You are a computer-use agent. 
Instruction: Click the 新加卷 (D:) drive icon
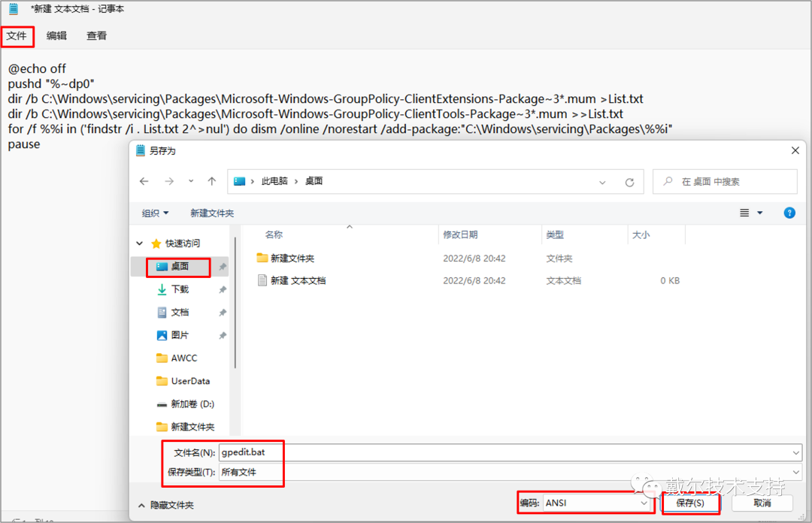click(162, 404)
